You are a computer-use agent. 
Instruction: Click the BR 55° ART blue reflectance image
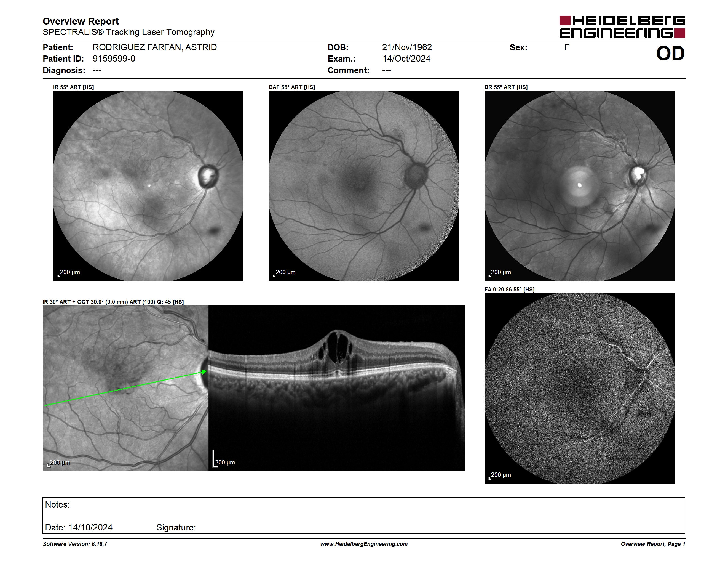[x=579, y=186]
